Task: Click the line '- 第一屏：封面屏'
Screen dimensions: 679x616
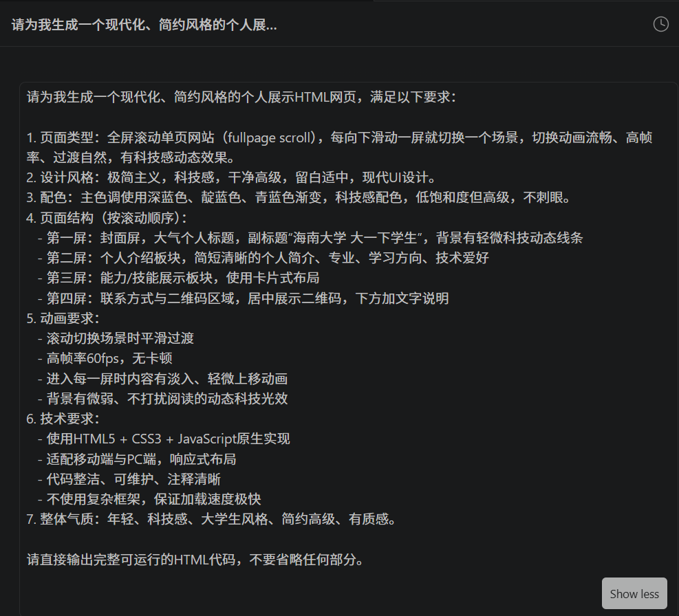Action: point(310,238)
